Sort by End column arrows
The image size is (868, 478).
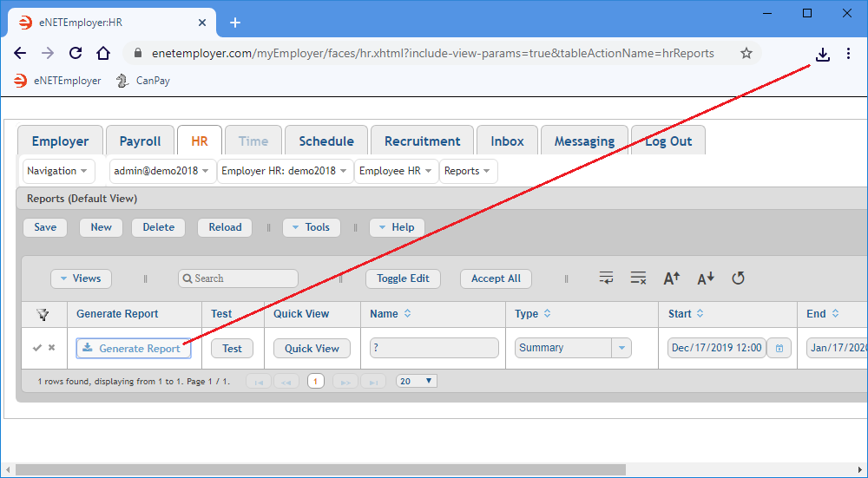835,314
